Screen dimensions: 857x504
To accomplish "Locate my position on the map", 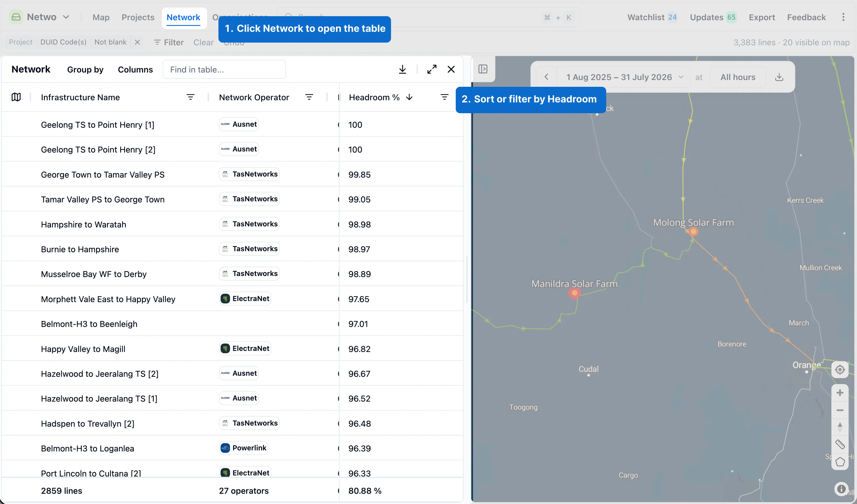I will [840, 370].
